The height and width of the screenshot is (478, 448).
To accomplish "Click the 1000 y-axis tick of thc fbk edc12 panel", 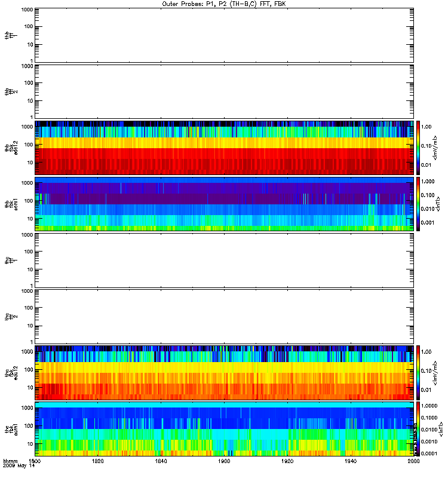I will [27, 352].
